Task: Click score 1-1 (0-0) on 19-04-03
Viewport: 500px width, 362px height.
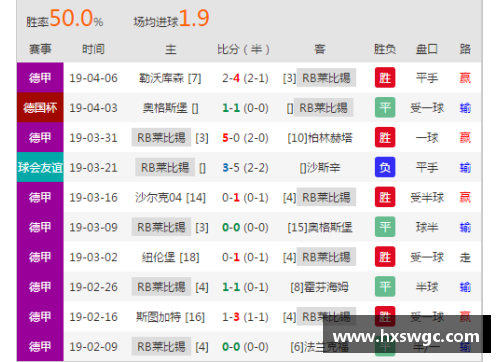Action: pos(245,108)
